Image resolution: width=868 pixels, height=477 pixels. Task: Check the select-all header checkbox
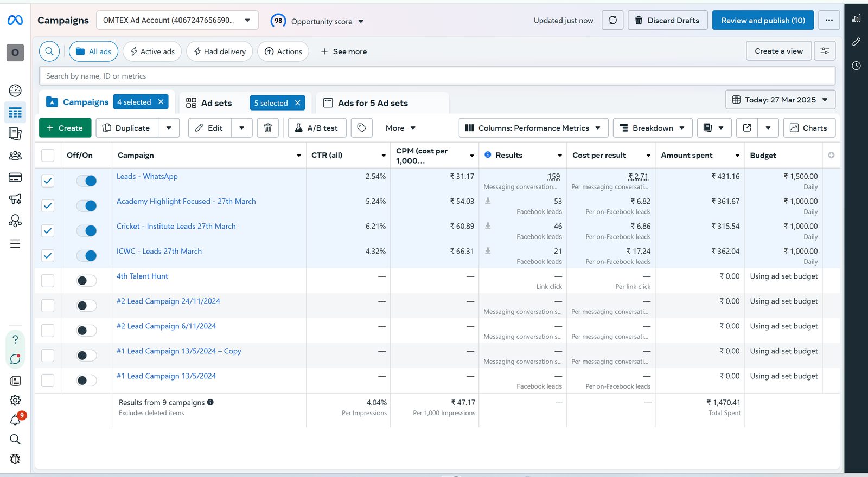(x=48, y=156)
